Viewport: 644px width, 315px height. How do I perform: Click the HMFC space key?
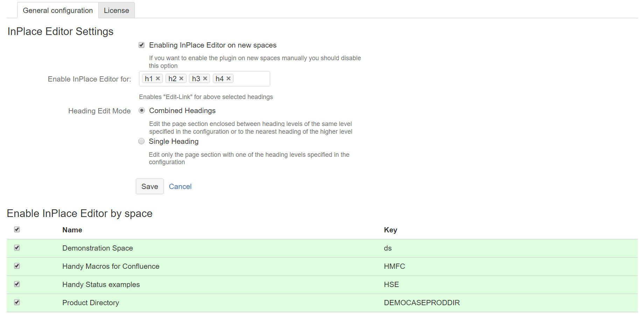pos(394,266)
